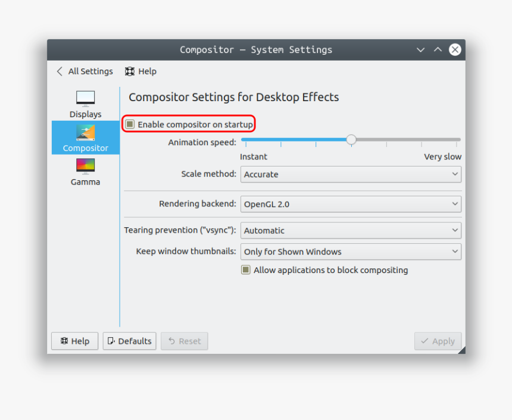Screen dimensions: 512x420
Task: Open the window menu chevron in titlebar
Action: 420,50
